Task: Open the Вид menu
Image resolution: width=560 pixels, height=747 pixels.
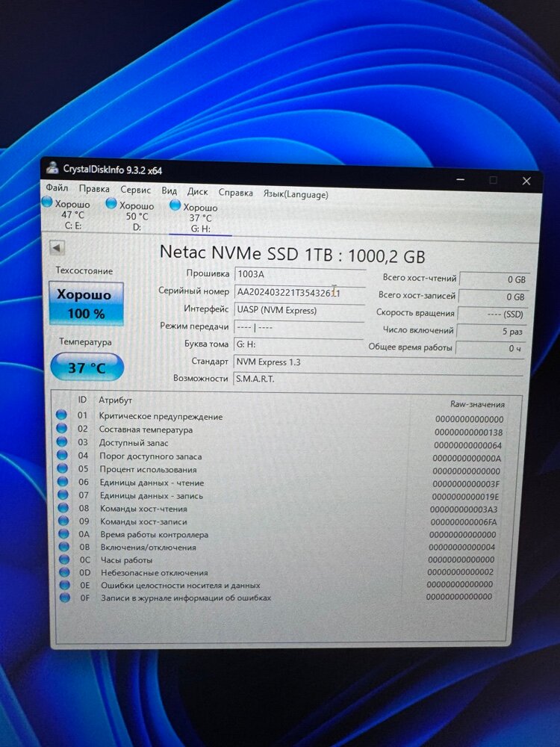Action: 169,190
